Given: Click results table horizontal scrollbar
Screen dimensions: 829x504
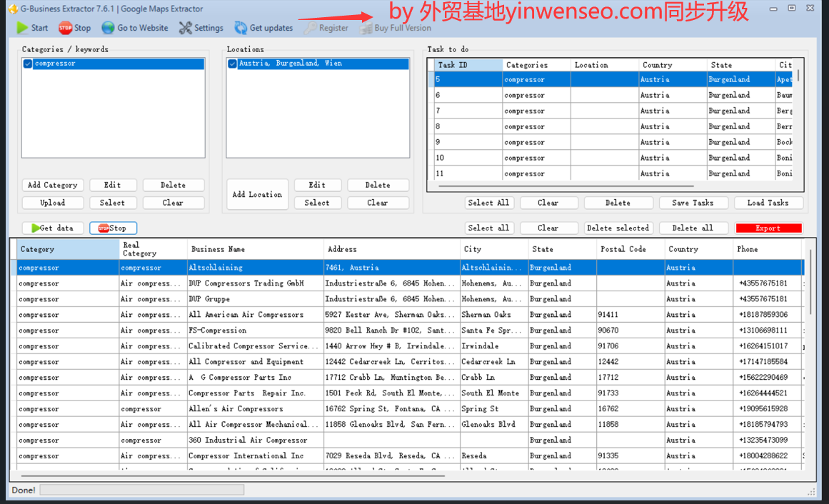Looking at the screenshot, I should 233,476.
